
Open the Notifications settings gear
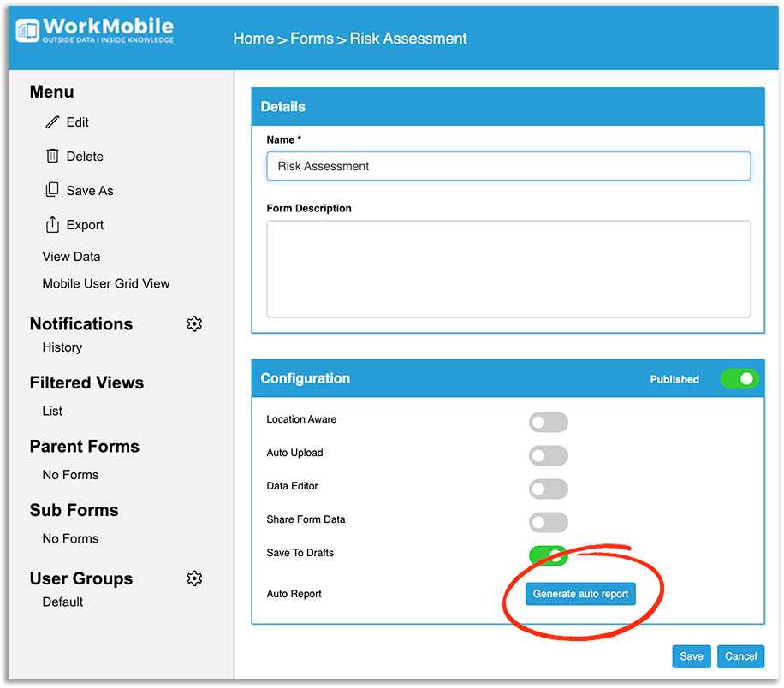click(194, 324)
